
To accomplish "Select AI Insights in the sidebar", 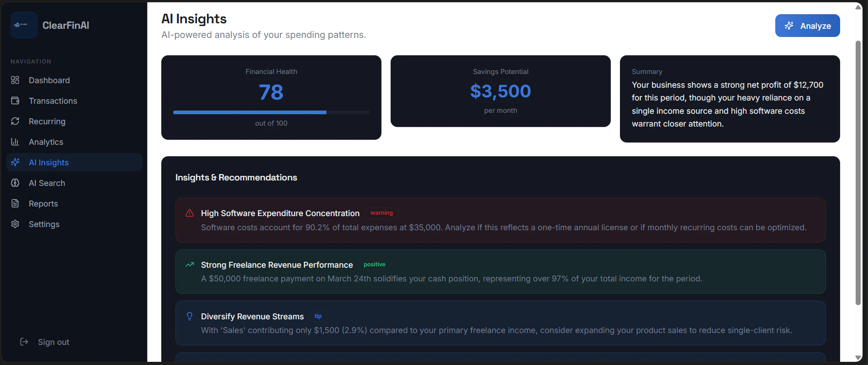I will [x=74, y=162].
